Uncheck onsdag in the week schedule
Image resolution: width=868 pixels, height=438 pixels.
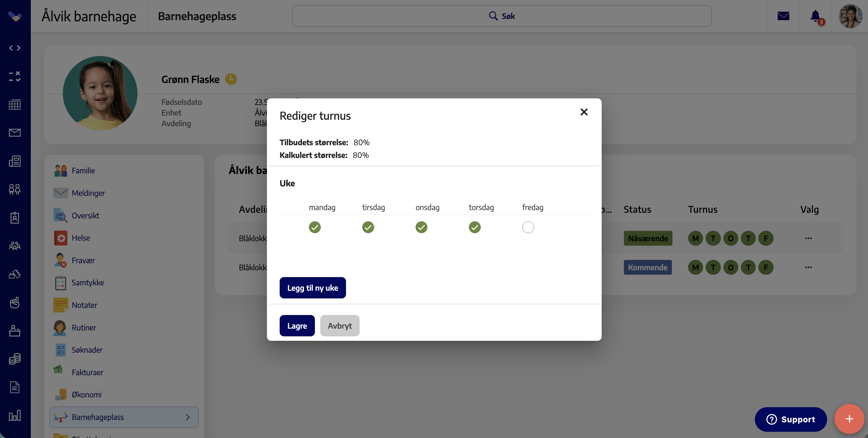pyautogui.click(x=421, y=227)
